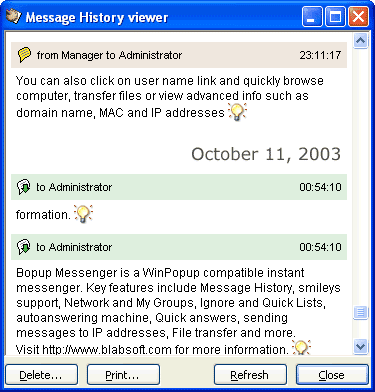Click the vertical scrollbar thumb
The width and height of the screenshot is (375, 392).
coord(360,312)
